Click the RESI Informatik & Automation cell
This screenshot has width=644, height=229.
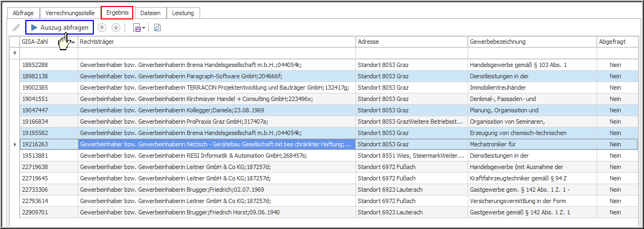pos(216,156)
